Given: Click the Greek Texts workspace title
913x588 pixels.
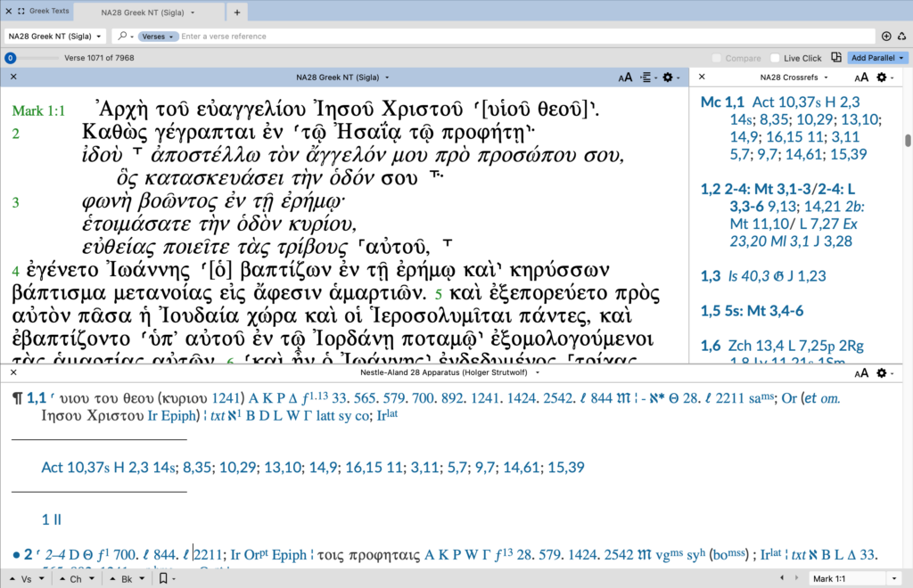Looking at the screenshot, I should click(x=49, y=11).
